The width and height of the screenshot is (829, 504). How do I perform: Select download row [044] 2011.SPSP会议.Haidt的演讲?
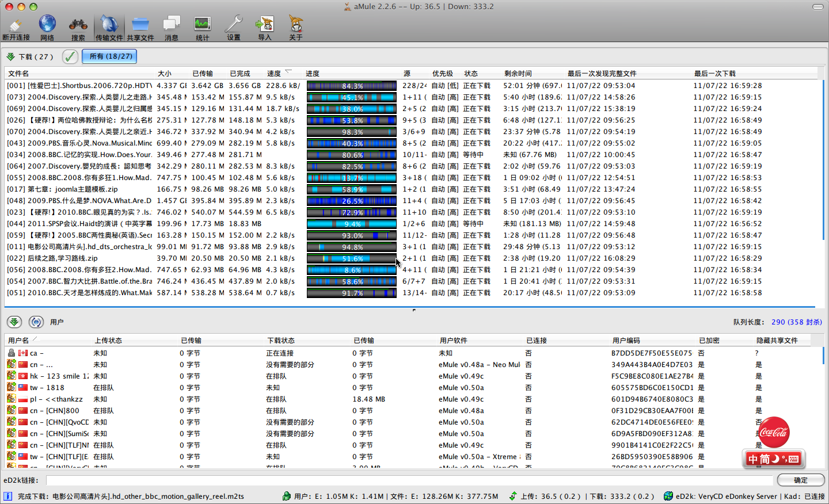pyautogui.click(x=411, y=224)
